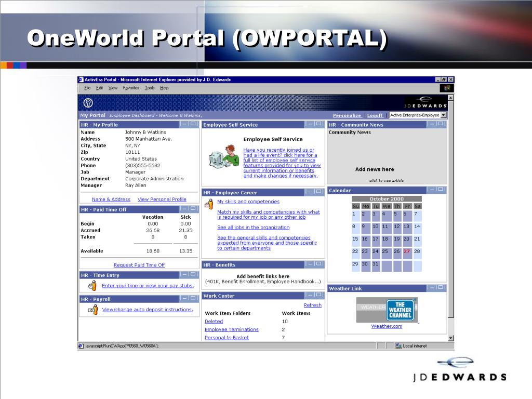
Task: Click the skills and competencies person icon
Action: [x=209, y=204]
